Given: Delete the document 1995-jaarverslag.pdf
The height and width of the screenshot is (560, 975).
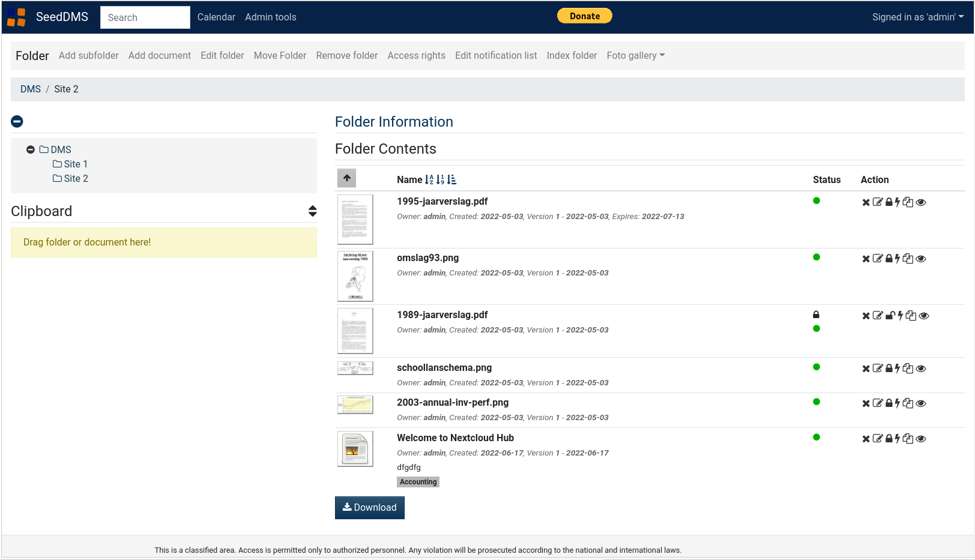Looking at the screenshot, I should coord(866,202).
